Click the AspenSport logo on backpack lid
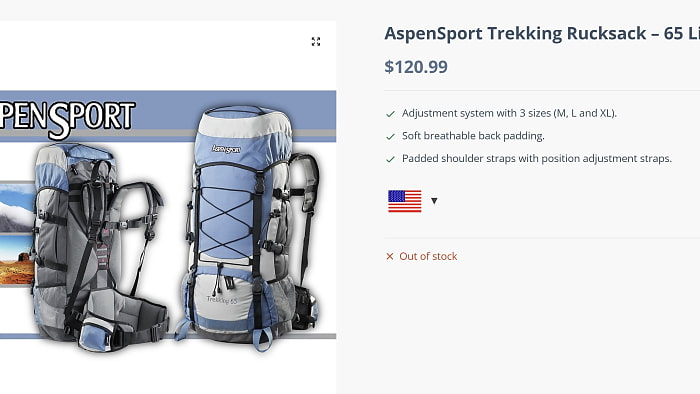This screenshot has width=700, height=394. pyautogui.click(x=226, y=149)
